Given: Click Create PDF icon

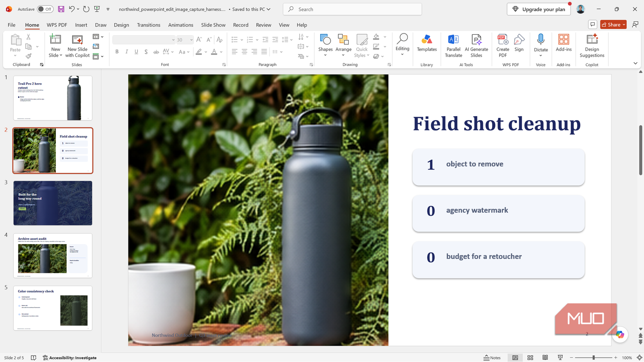Looking at the screenshot, I should (x=503, y=45).
